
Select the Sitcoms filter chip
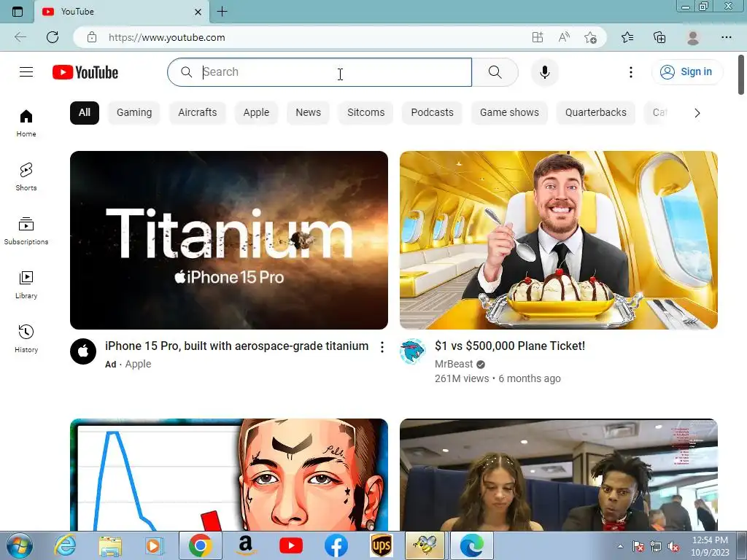[366, 113]
